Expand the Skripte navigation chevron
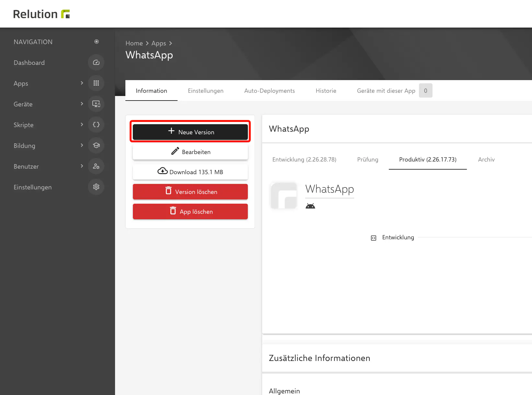Viewport: 532px width, 395px height. point(82,125)
